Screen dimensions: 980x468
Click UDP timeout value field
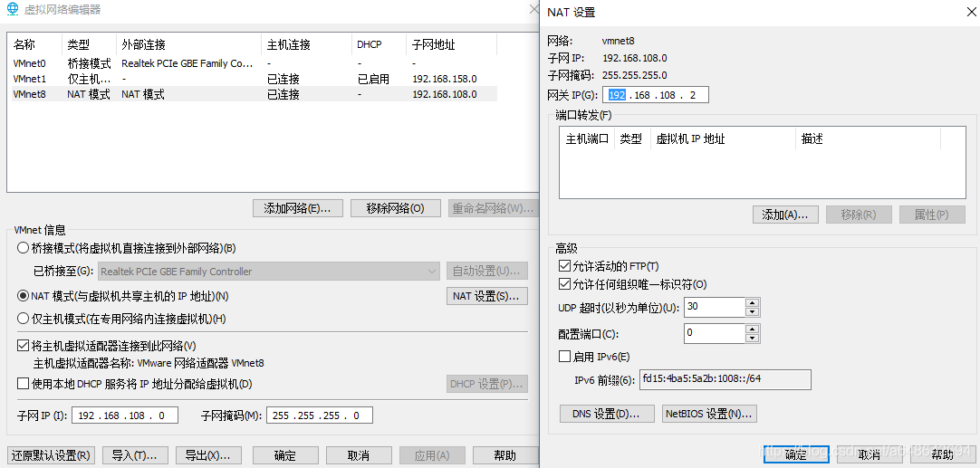(x=715, y=307)
